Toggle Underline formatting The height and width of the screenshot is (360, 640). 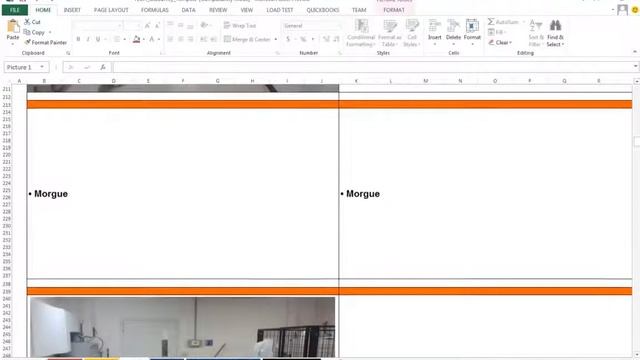point(98,39)
